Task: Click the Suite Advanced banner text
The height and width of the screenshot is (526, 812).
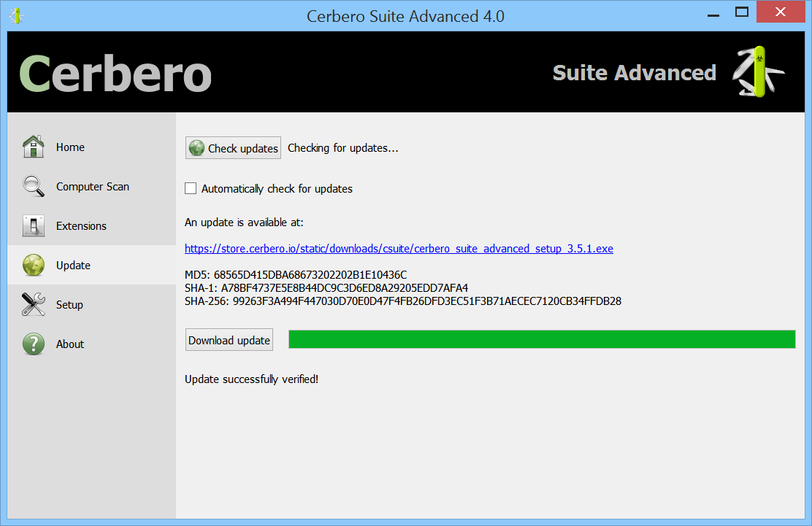Action: [635, 73]
